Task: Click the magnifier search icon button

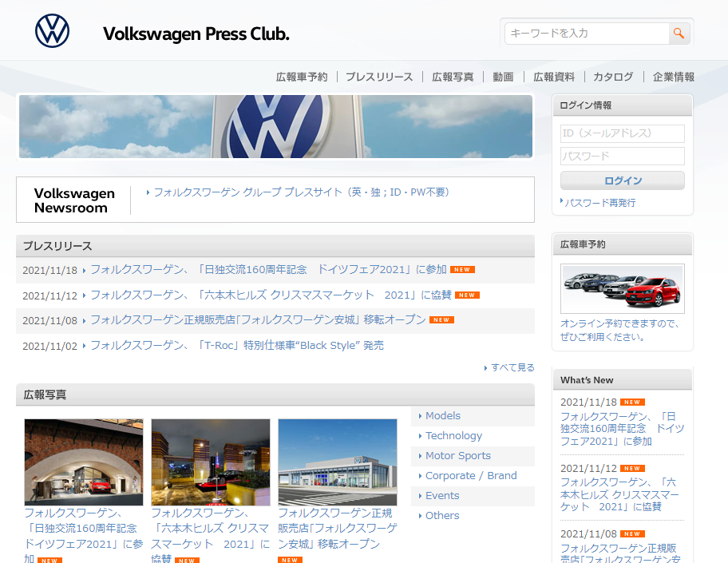Action: [679, 34]
